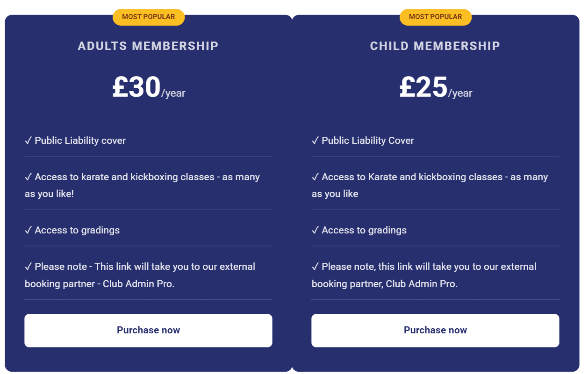This screenshot has width=588, height=374.
Task: Click checkmark beside Adults 'Access to gradings'
Action: click(29, 230)
